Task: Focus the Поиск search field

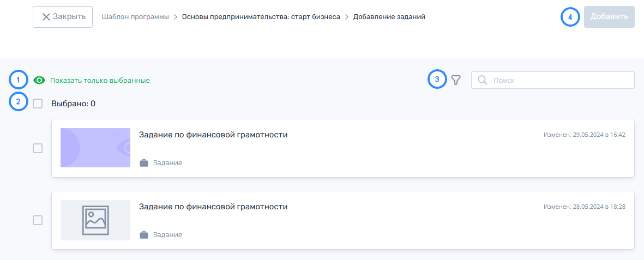Action: tap(553, 80)
